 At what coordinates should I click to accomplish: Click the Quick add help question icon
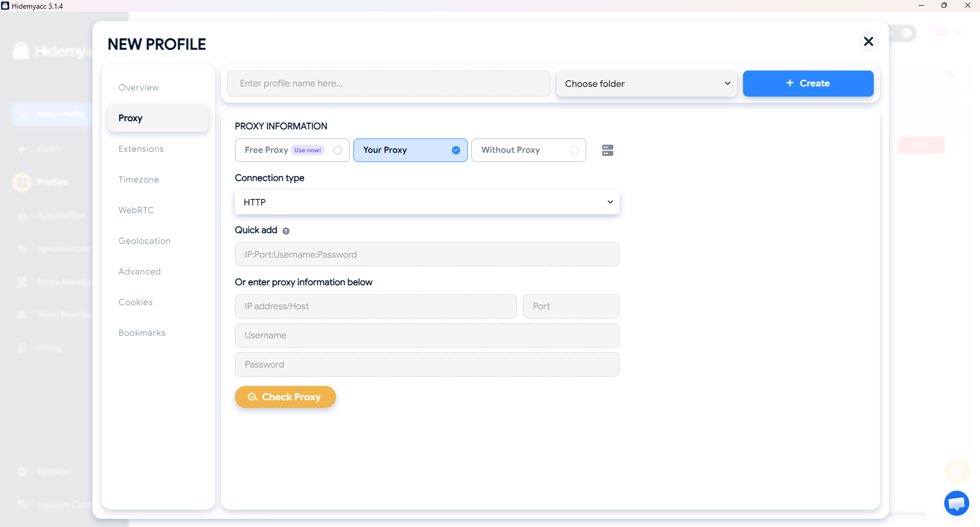(286, 231)
